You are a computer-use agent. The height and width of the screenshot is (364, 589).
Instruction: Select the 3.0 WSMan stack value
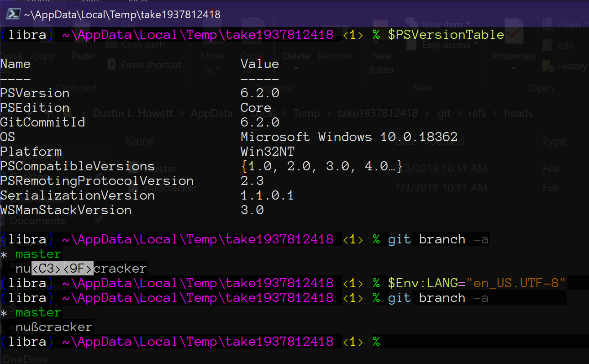click(252, 210)
